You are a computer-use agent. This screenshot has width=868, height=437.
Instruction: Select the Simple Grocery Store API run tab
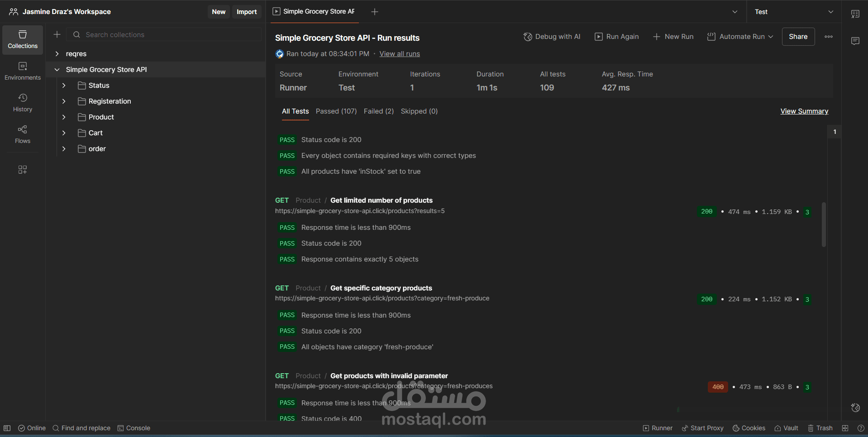[314, 12]
